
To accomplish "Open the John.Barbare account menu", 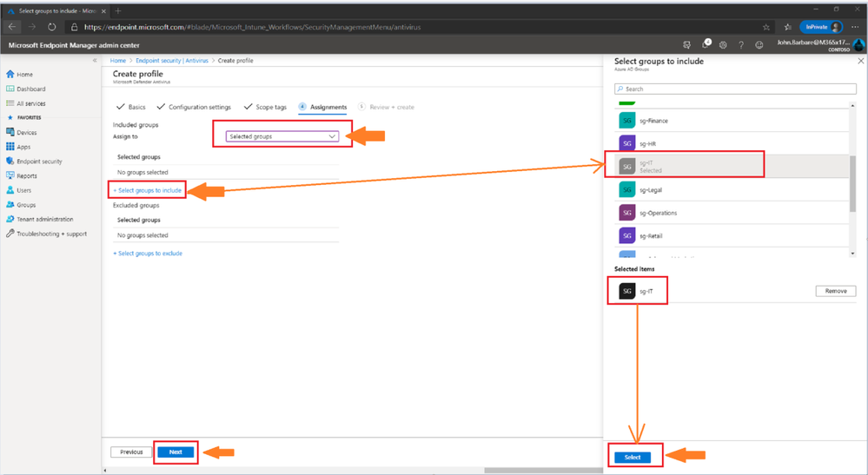I will click(x=819, y=45).
